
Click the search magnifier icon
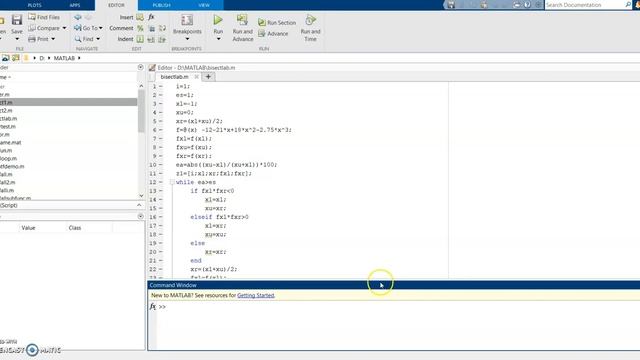click(x=628, y=5)
